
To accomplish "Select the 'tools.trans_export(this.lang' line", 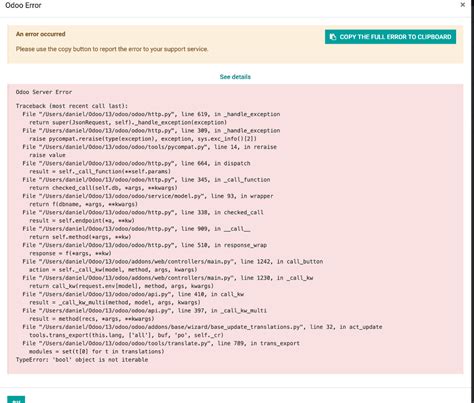I will tap(126, 335).
